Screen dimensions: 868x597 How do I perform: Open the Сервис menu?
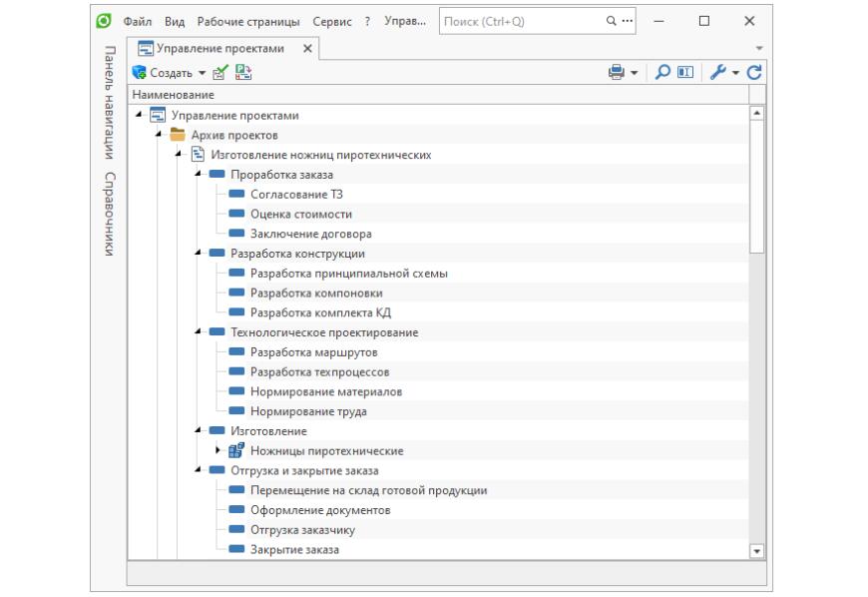pyautogui.click(x=332, y=21)
